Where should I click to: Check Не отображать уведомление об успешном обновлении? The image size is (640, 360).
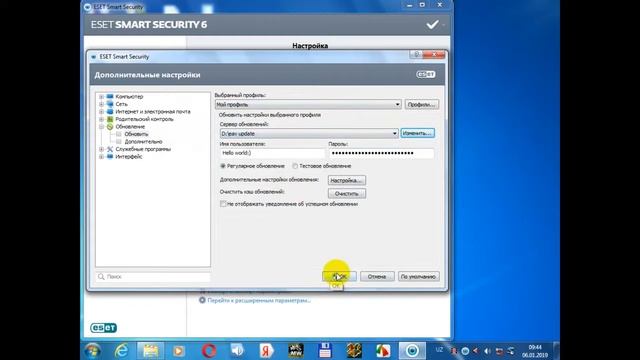coord(223,204)
